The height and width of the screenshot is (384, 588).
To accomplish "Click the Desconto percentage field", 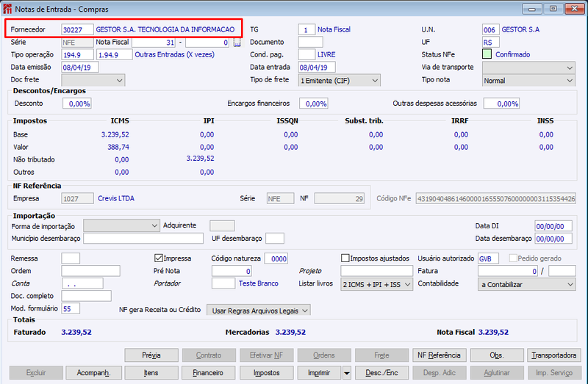I will pos(77,104).
